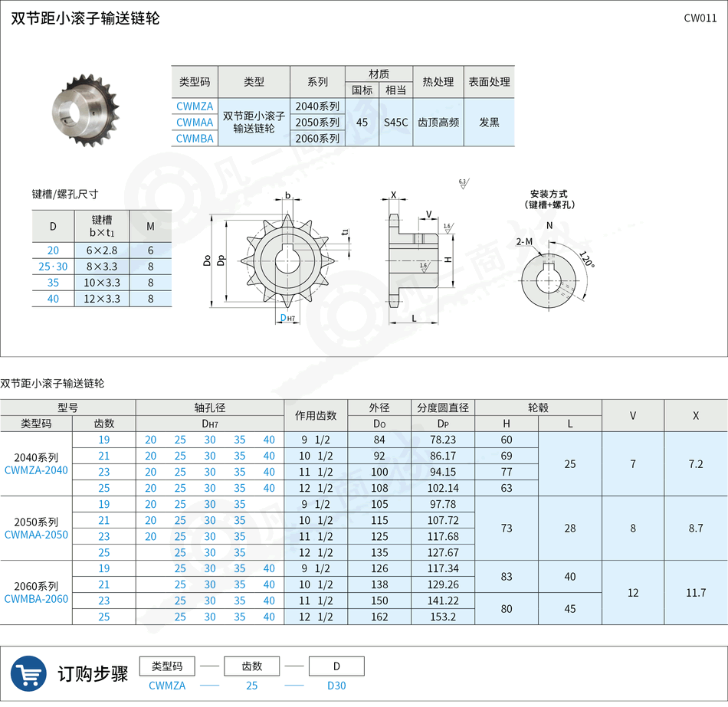Screen dimensions: 728x707
Task: Select bore diameter 25·30 in keyway table
Action: click(53, 267)
